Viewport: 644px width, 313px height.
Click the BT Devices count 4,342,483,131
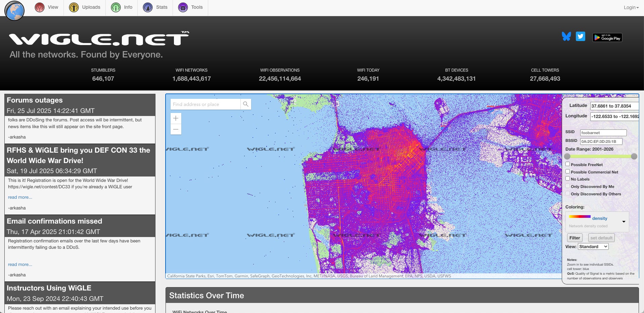click(456, 79)
